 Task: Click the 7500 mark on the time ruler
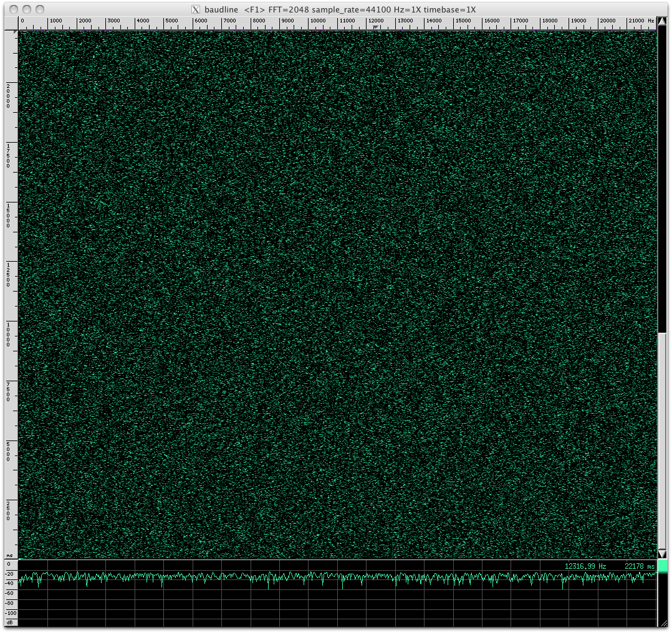point(8,392)
